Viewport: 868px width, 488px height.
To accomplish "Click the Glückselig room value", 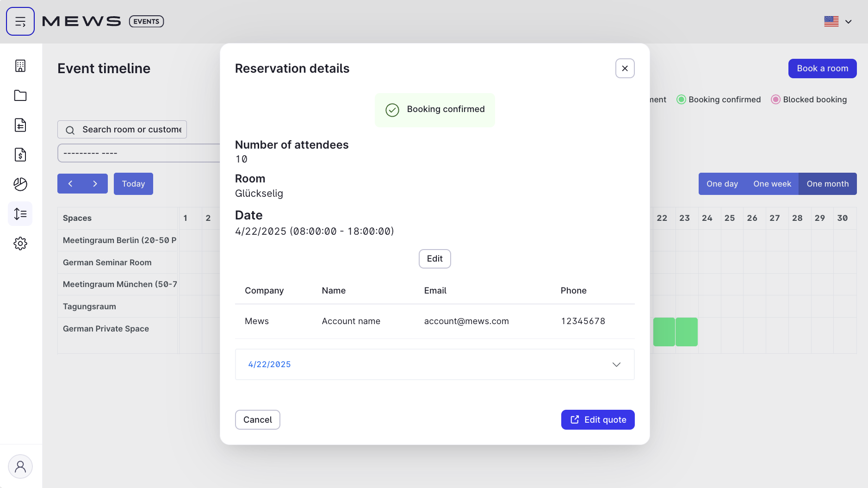I will [259, 194].
